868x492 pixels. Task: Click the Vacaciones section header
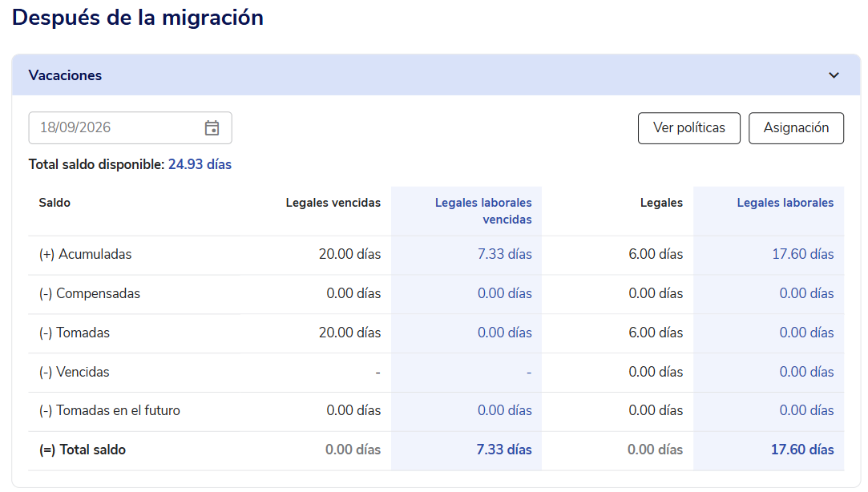tap(436, 75)
